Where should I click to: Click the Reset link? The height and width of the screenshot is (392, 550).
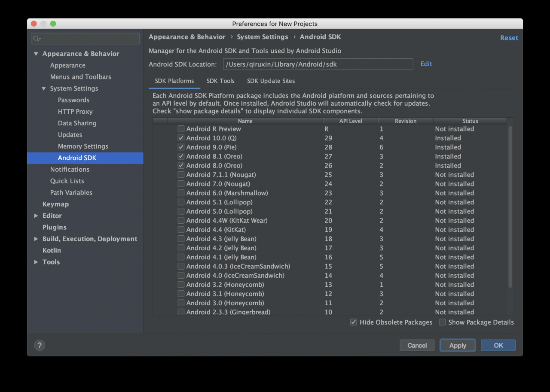tap(509, 38)
